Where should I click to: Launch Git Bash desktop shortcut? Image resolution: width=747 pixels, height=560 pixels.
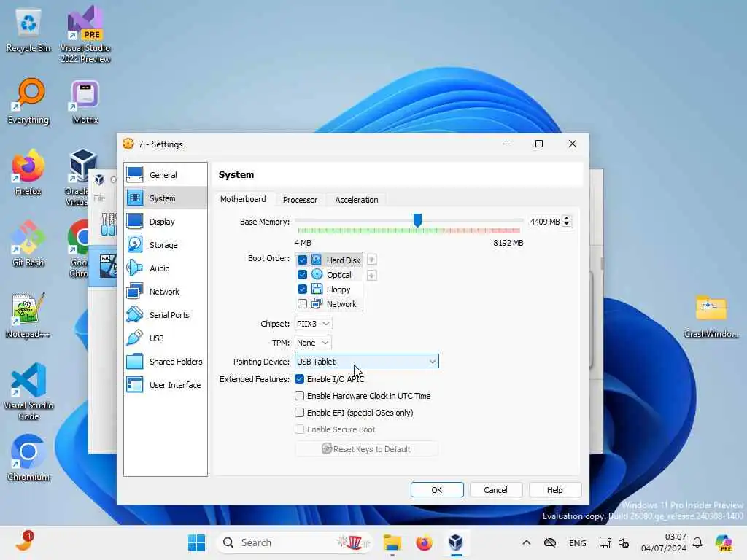pyautogui.click(x=28, y=244)
